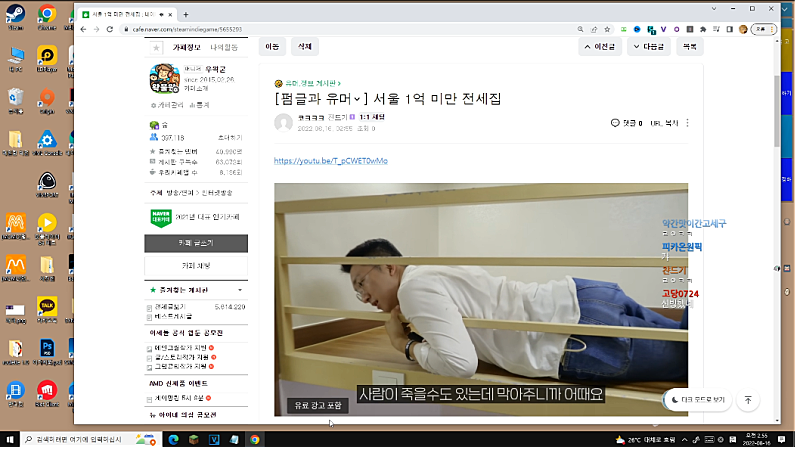Click the share page icon in address bar
Image resolution: width=800 pixels, height=450 pixels.
(x=594, y=30)
